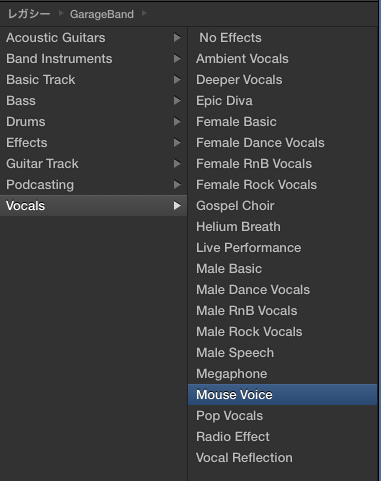
Task: Choose the Deeper Vocals preset
Action: 283,80
